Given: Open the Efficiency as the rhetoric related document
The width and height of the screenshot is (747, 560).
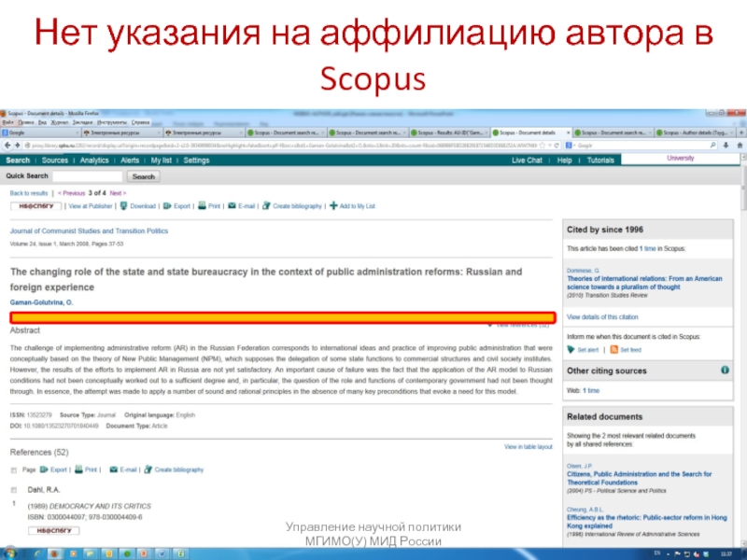Looking at the screenshot, I should tap(647, 522).
